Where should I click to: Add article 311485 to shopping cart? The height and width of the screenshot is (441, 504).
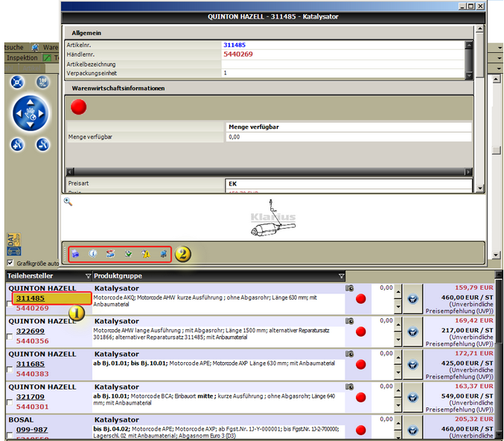[412, 299]
